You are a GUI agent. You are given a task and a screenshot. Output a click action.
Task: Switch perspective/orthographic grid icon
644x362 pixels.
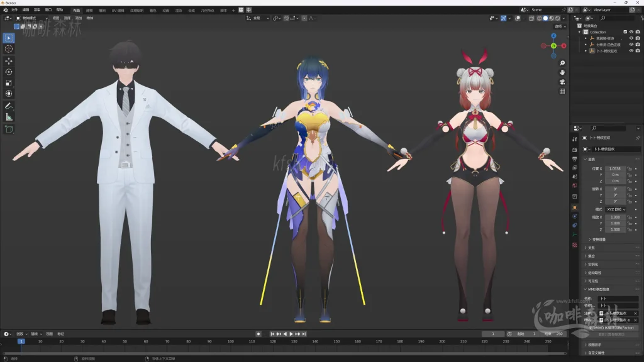pyautogui.click(x=562, y=91)
